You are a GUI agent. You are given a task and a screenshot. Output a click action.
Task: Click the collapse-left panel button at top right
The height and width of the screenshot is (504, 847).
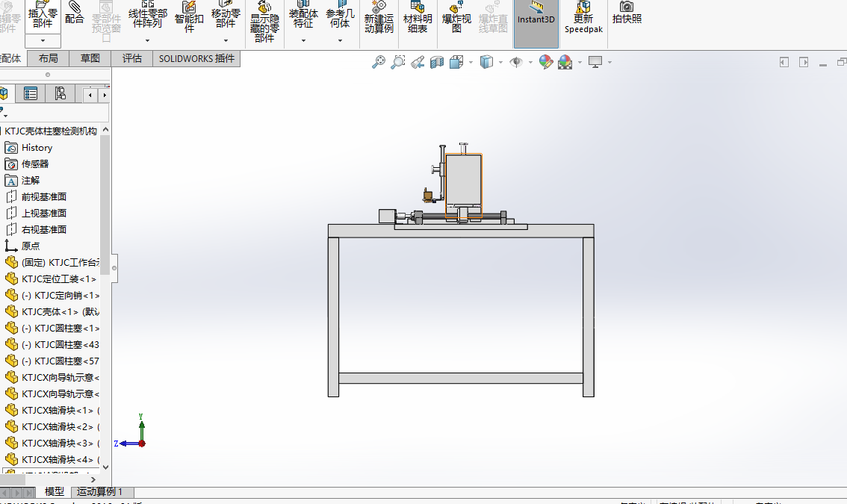pos(784,62)
